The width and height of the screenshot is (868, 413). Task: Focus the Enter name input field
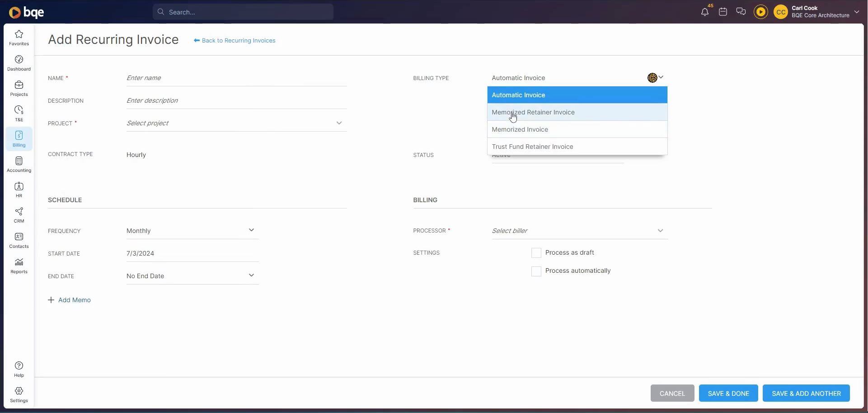(x=236, y=78)
